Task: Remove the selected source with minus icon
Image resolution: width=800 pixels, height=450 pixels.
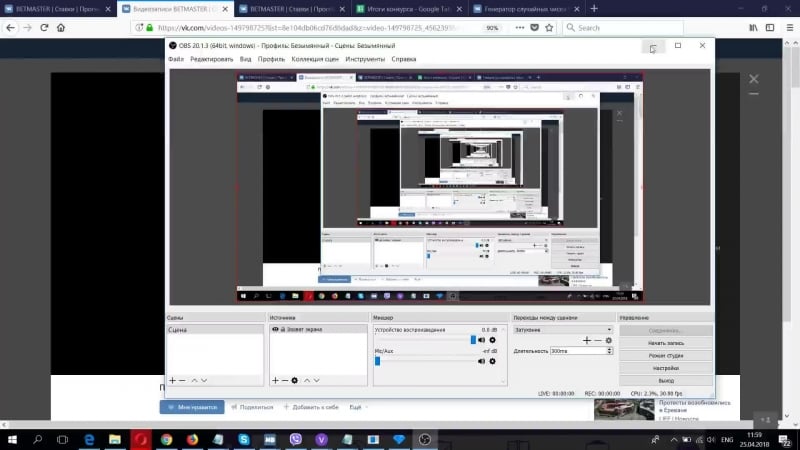Action: [x=284, y=380]
